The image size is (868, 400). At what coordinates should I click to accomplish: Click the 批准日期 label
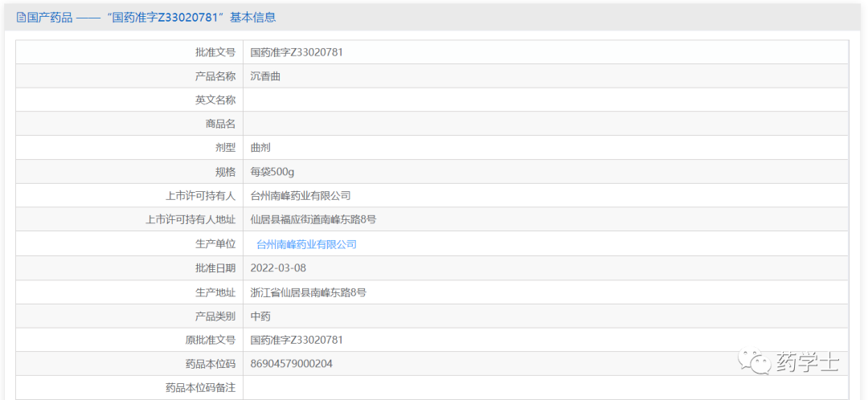(x=216, y=267)
